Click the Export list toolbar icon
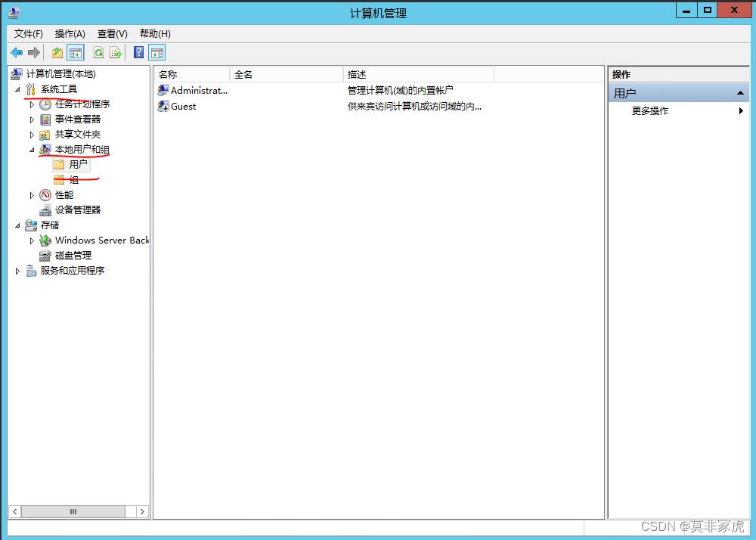Image resolution: width=756 pixels, height=540 pixels. click(x=116, y=52)
